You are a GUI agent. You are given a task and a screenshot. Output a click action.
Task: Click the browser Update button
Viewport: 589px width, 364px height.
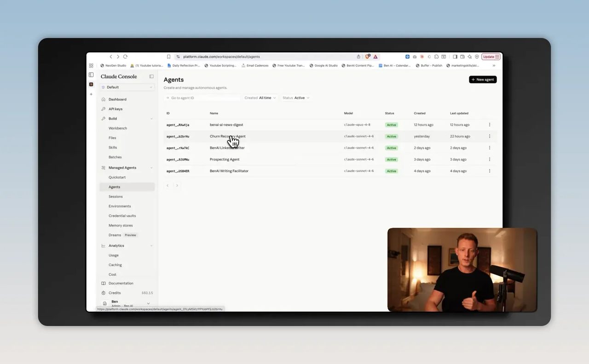pyautogui.click(x=491, y=57)
